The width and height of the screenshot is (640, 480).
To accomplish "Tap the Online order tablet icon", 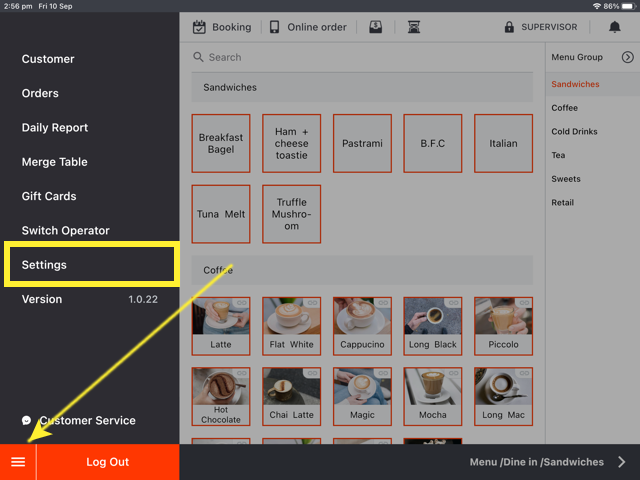I will pos(275,27).
